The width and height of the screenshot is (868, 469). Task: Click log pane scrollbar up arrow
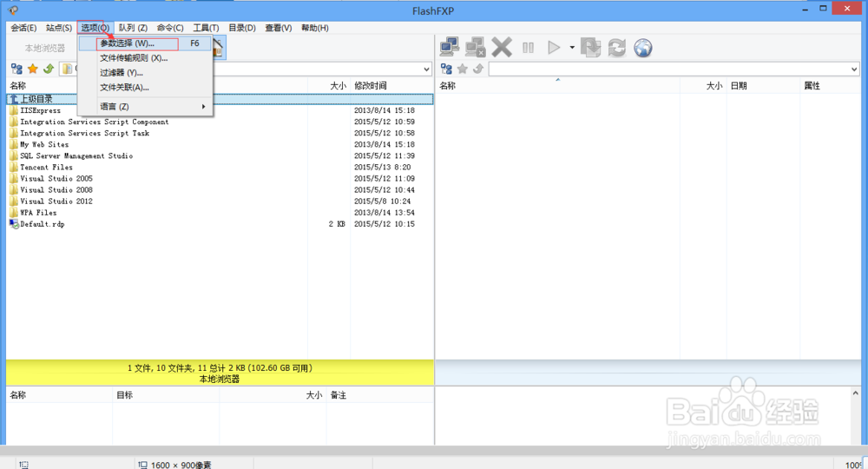[855, 393]
